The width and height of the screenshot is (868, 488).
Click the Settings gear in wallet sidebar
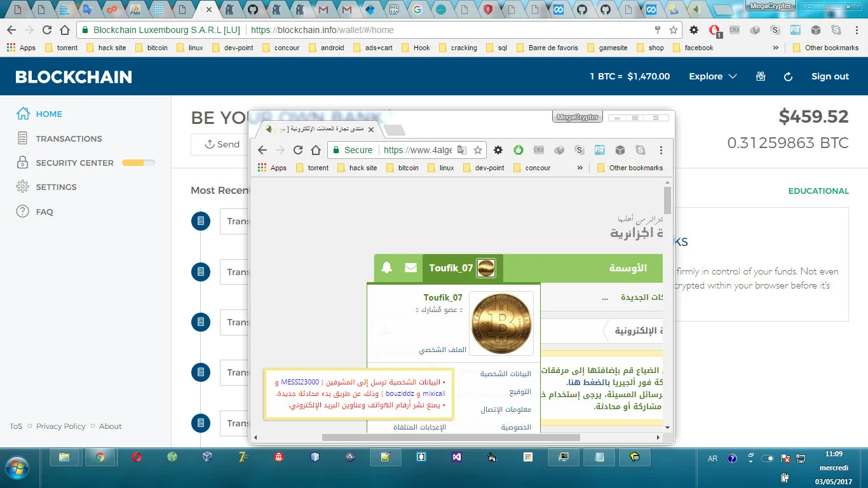tap(23, 187)
